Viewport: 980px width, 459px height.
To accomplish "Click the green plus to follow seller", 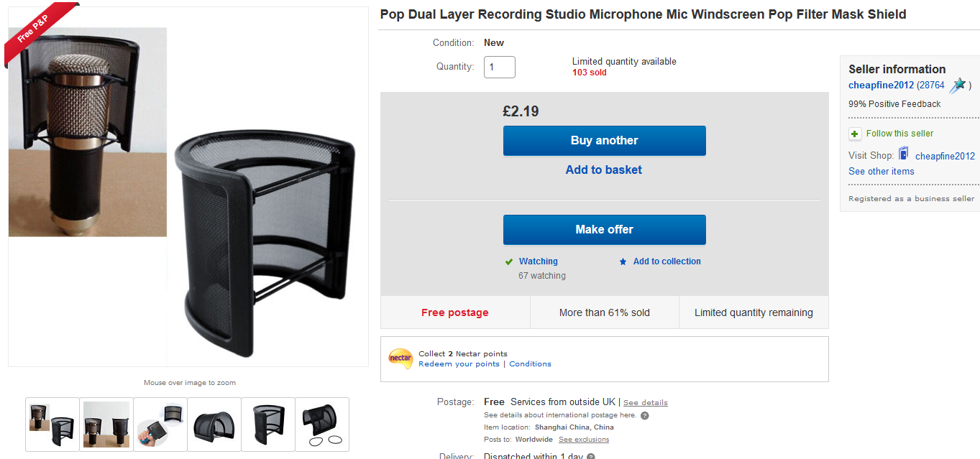I will 854,134.
